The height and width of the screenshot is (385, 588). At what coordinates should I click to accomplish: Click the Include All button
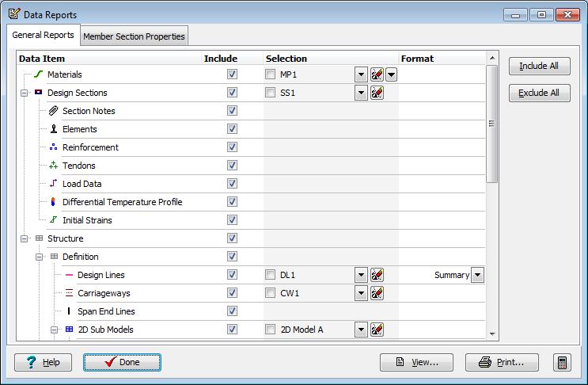tap(539, 66)
